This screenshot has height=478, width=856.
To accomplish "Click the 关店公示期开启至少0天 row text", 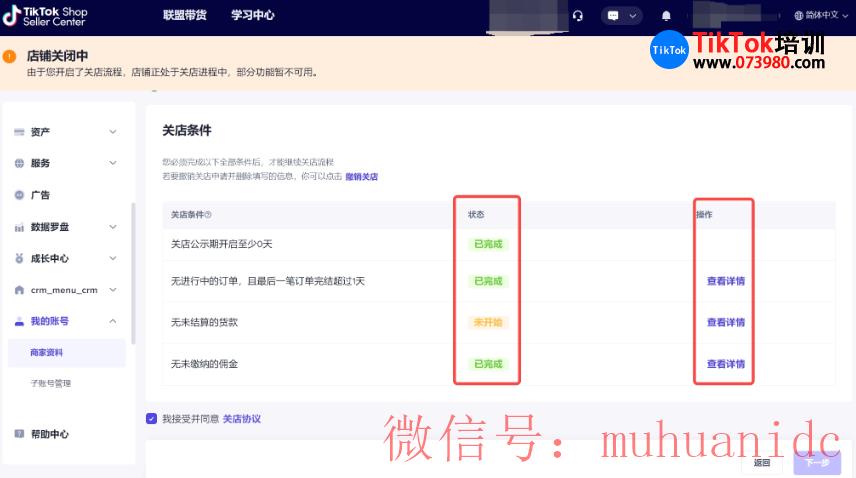I will click(221, 244).
